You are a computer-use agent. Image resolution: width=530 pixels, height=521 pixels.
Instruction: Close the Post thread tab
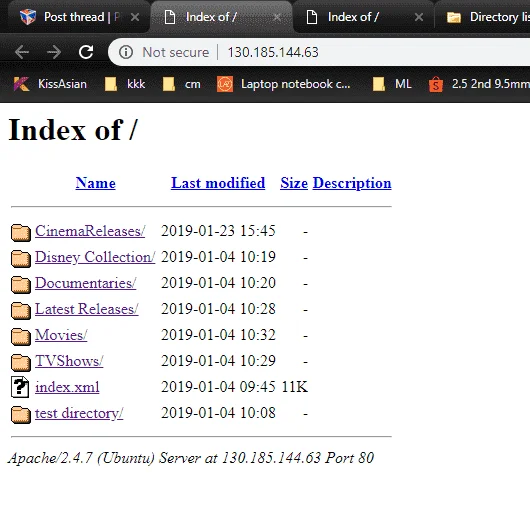[x=135, y=17]
